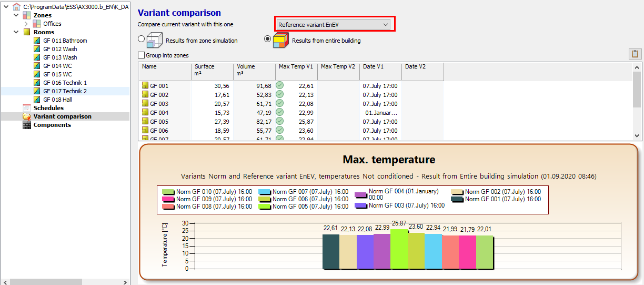The width and height of the screenshot is (644, 285).
Task: Click the green checkmark for GF 001
Action: point(280,86)
